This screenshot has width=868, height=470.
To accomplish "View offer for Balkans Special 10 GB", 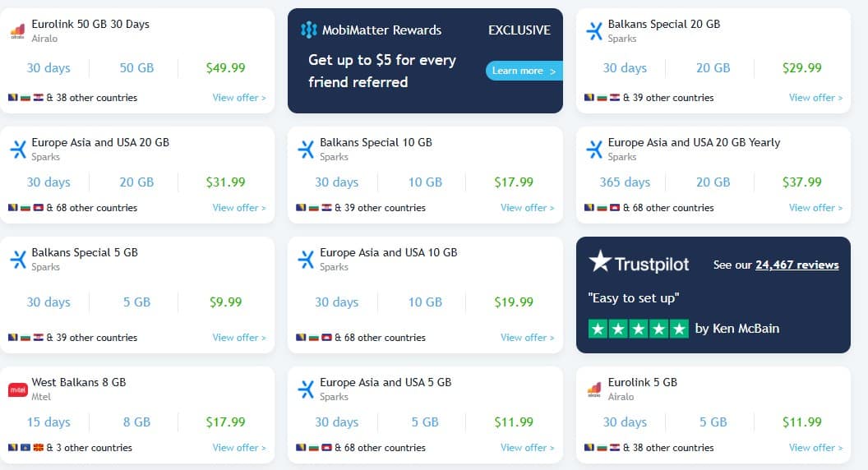I will tap(527, 208).
